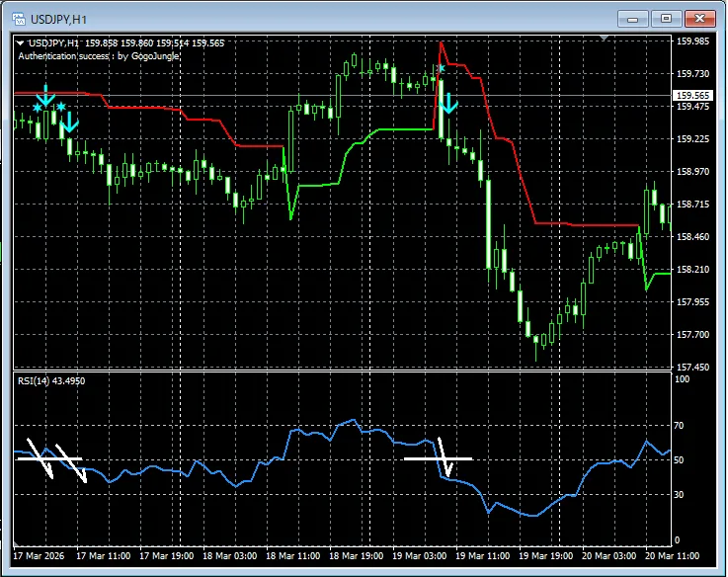Close the USDJPY,H1 chart window

coord(699,19)
